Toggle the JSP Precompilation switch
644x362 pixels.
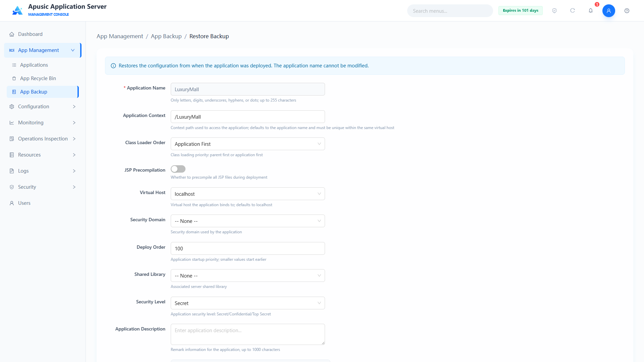(x=178, y=169)
